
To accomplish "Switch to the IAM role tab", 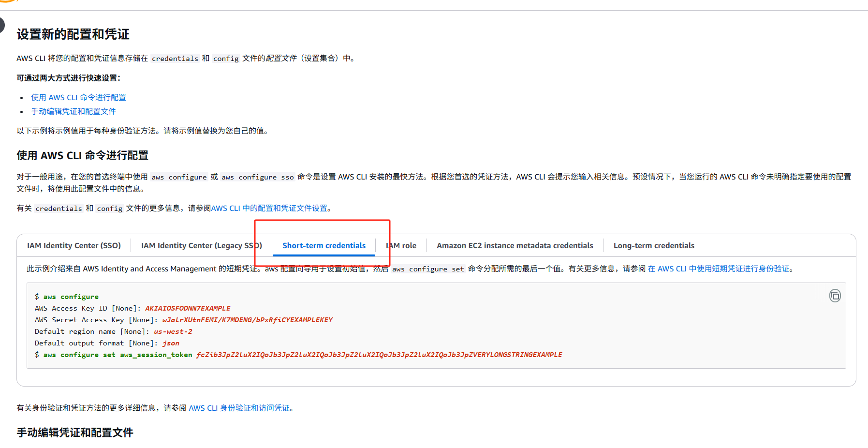I will 401,245.
